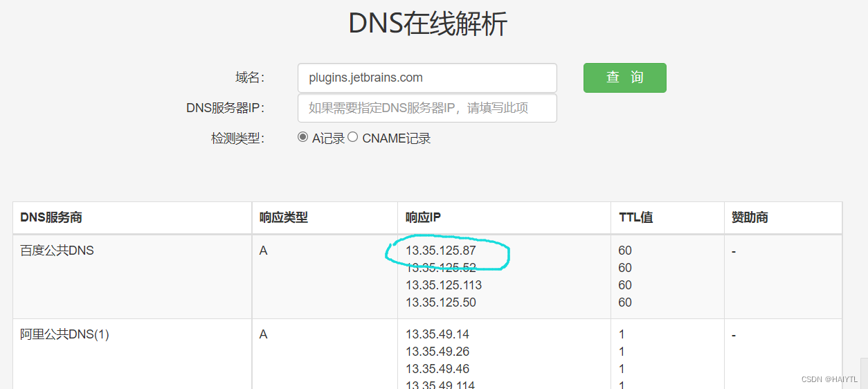The image size is (868, 389).
Task: Click IP address 13.35.125.87
Action: (441, 251)
